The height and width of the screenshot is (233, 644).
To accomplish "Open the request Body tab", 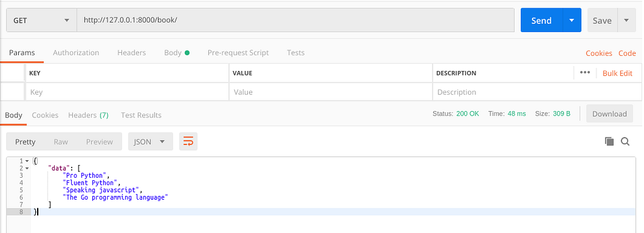I will (177, 53).
